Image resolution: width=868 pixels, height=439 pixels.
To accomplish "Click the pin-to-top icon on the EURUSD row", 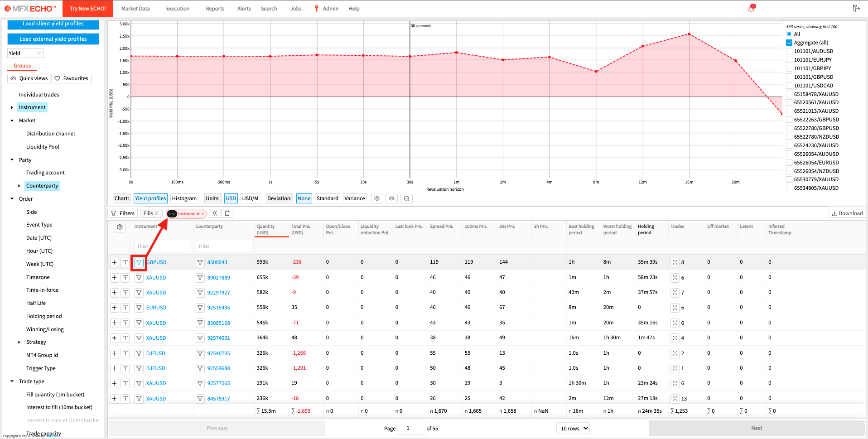I will coord(125,308).
